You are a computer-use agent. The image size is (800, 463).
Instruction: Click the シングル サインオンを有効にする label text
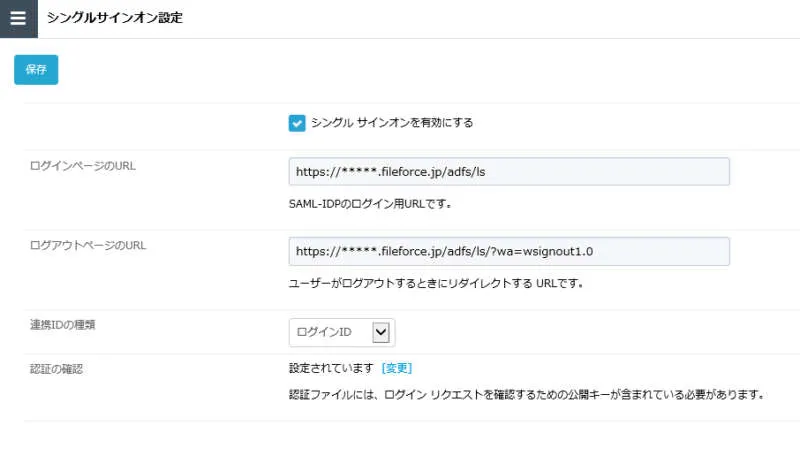[392, 123]
